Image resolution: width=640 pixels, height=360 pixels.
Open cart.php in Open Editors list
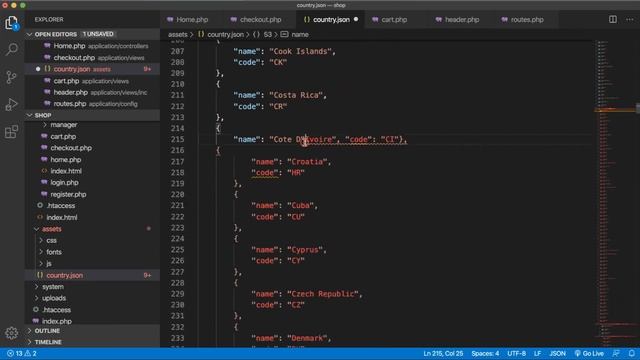92,81
